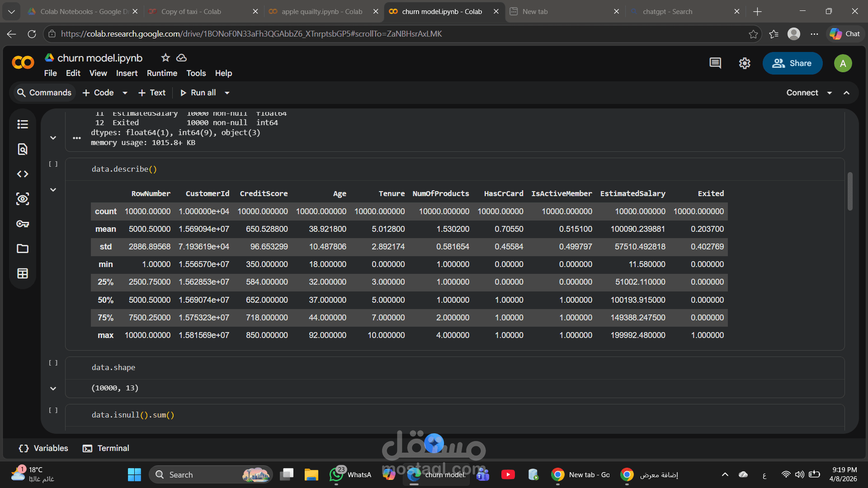Open Copilot Chat in the browser
This screenshot has height=488, width=868.
pos(844,34)
